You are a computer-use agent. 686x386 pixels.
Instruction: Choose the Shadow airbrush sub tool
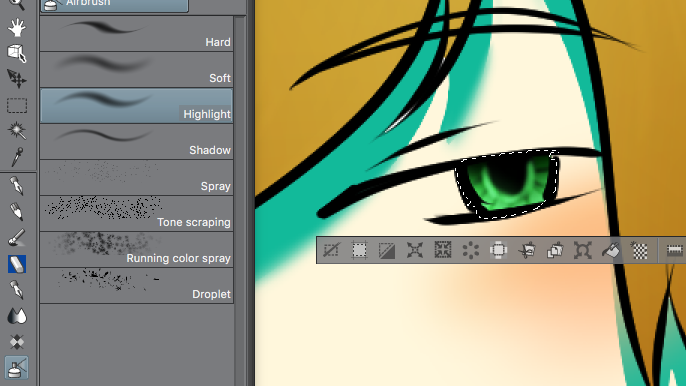(x=136, y=141)
